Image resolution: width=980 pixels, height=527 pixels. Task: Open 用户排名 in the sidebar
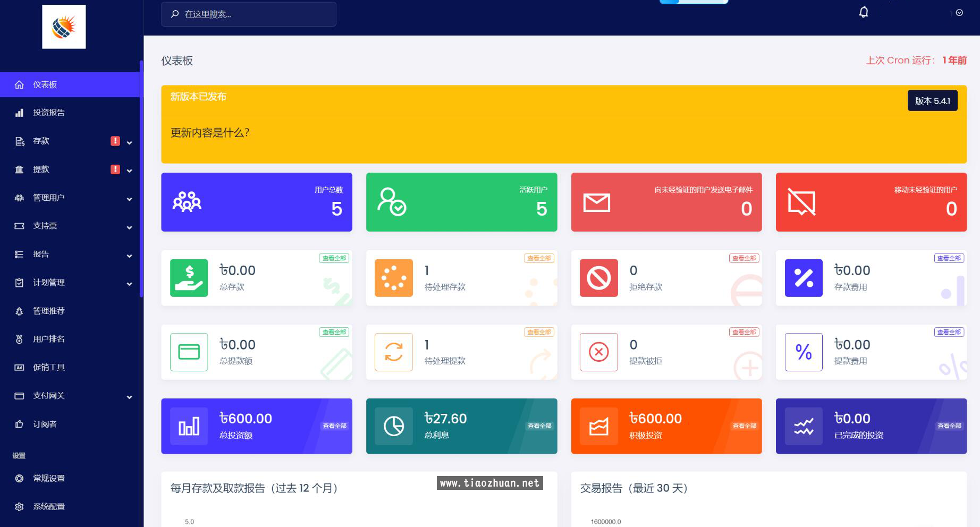(70, 339)
